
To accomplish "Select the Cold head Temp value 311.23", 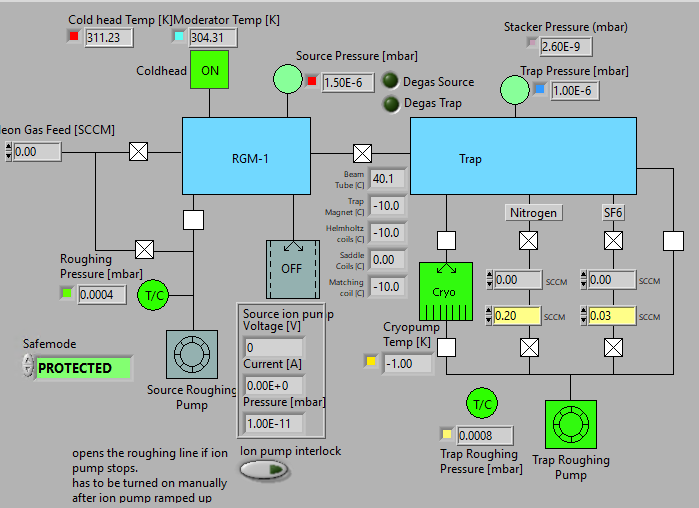I will (x=109, y=38).
